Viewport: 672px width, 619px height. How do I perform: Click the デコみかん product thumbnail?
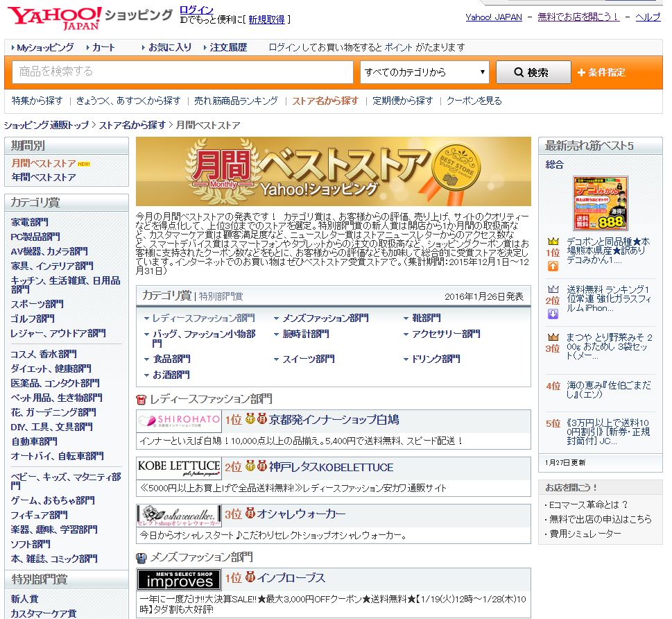(601, 203)
